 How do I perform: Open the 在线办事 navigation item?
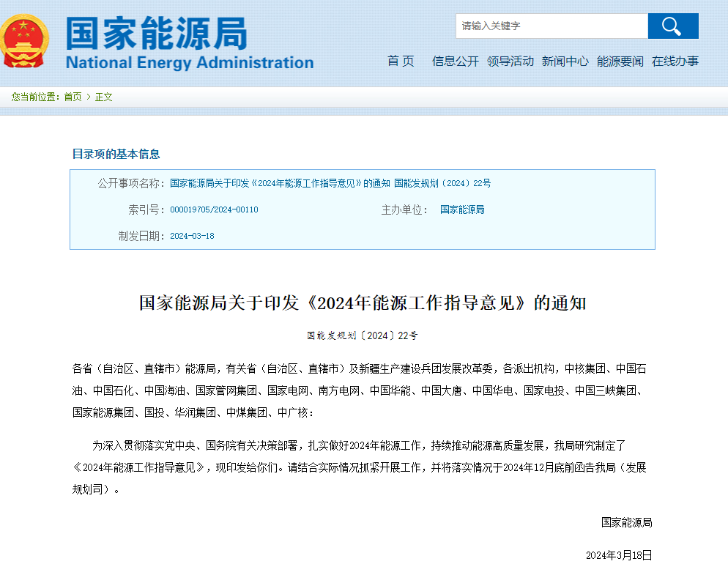coord(675,62)
